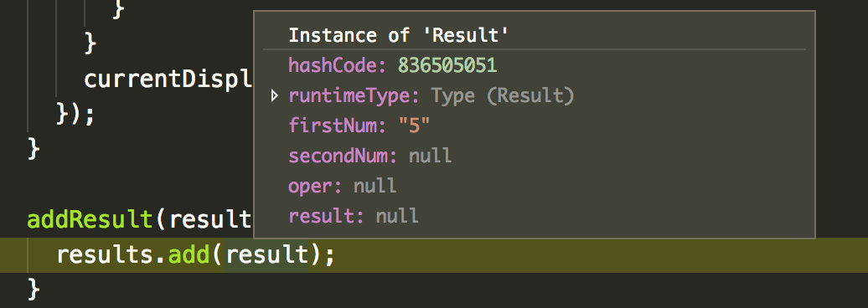Select the secondNum null value
Screen dimensions: 868x308
tap(430, 156)
